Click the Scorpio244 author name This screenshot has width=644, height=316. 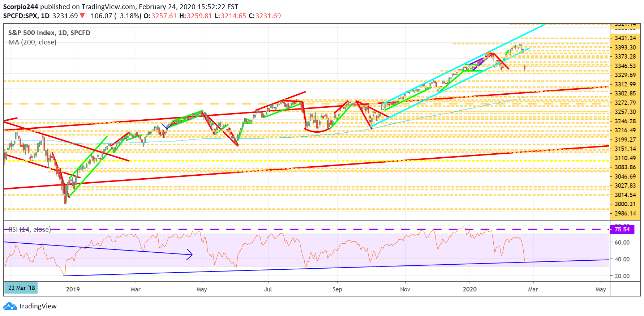tap(21, 7)
